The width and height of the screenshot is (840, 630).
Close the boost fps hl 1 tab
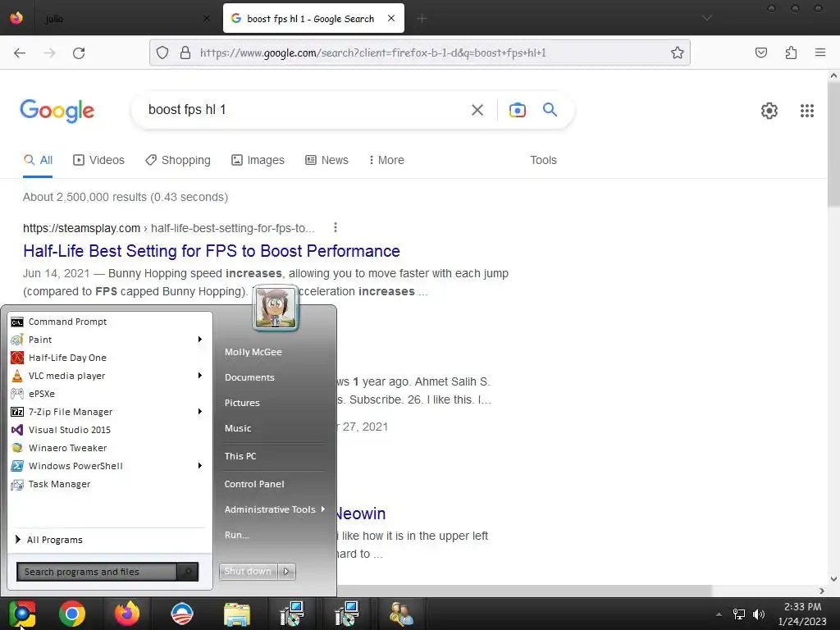click(x=391, y=18)
